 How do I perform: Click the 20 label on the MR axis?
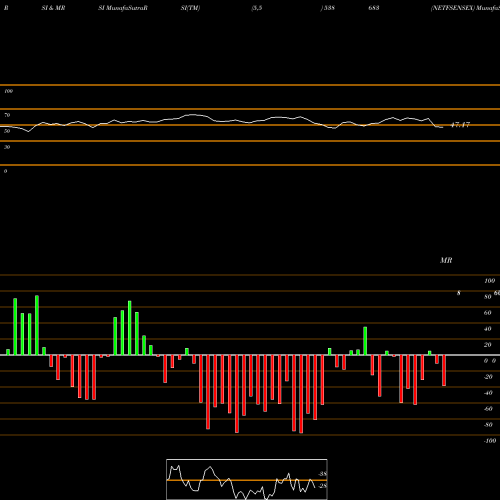488,345
